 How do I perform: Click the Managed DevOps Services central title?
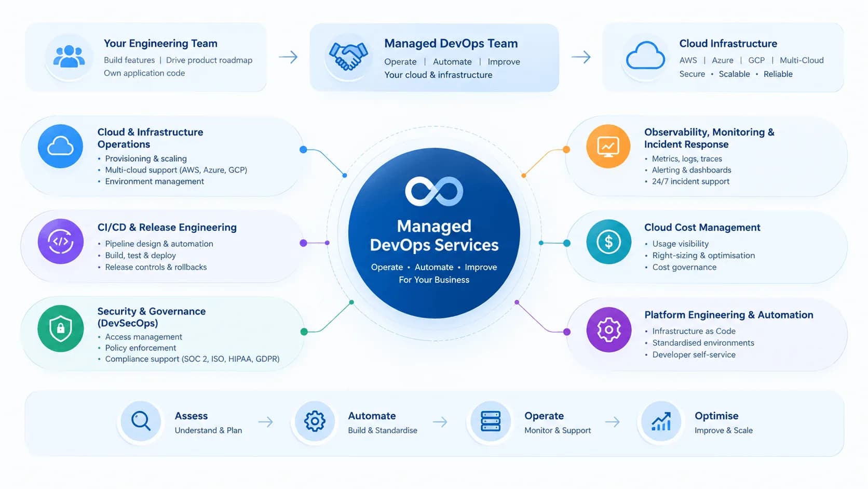434,235
